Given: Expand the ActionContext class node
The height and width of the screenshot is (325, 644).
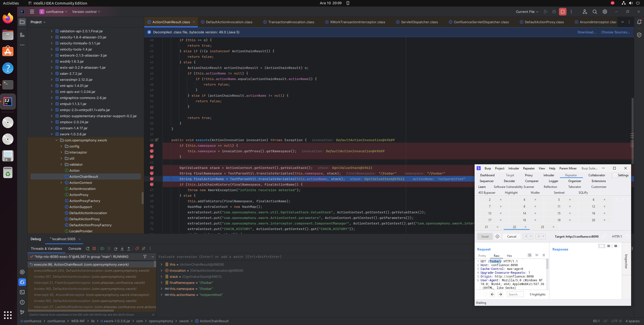Looking at the screenshot, I should coord(61,183).
